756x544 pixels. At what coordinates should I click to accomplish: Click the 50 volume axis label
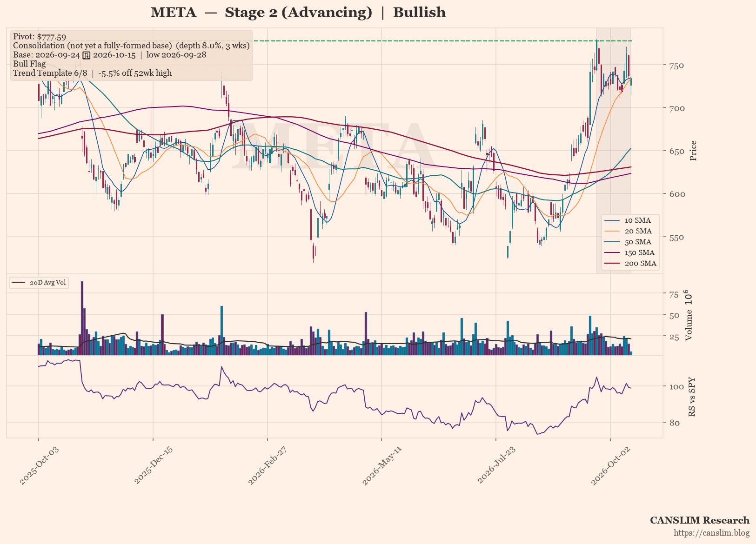tap(674, 315)
